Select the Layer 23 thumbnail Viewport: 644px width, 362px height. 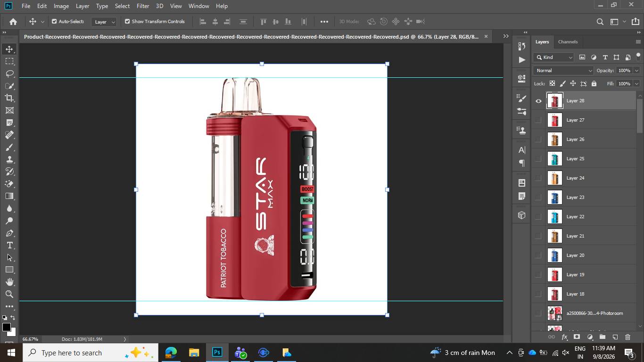click(554, 197)
